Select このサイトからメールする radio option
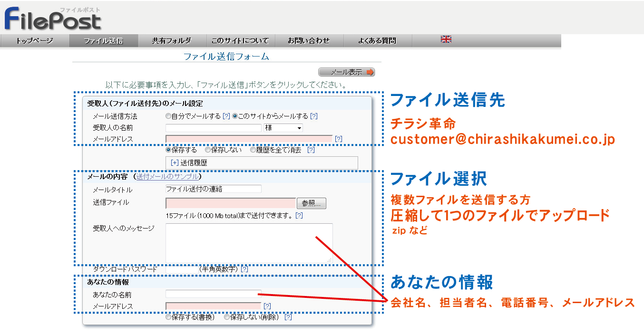This screenshot has width=644, height=334. pyautogui.click(x=235, y=116)
